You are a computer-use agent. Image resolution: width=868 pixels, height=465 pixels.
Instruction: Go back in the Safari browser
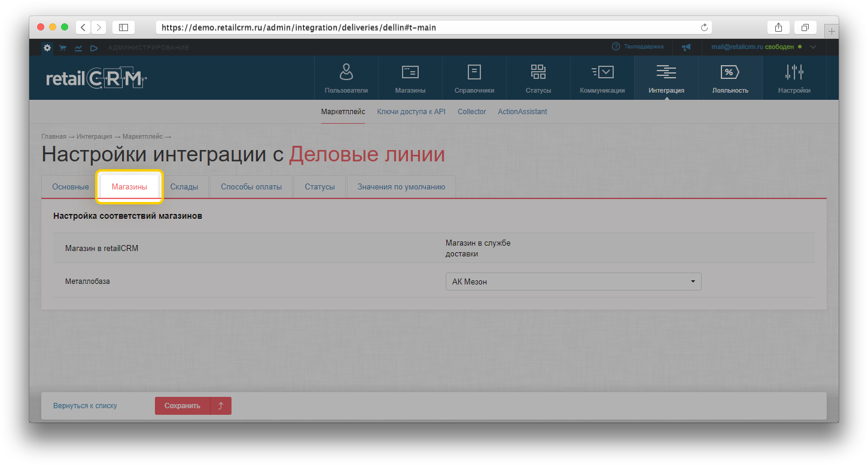[x=83, y=27]
